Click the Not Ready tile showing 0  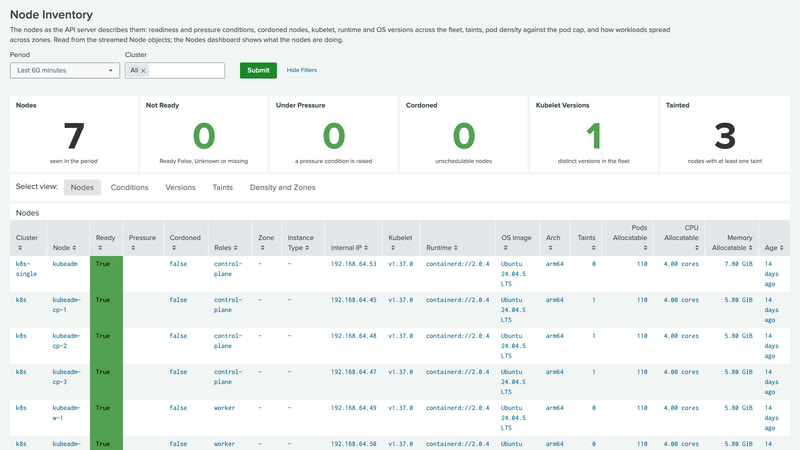click(x=204, y=134)
